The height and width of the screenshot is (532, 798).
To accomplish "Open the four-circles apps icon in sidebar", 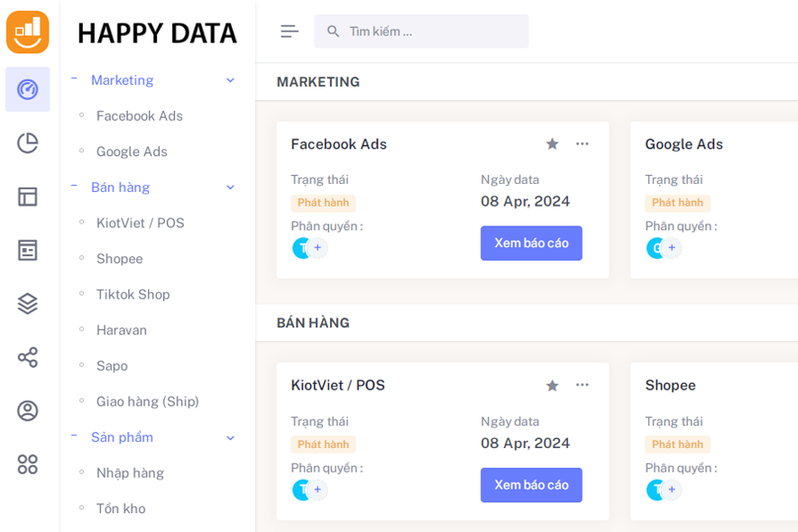I will click(x=27, y=464).
